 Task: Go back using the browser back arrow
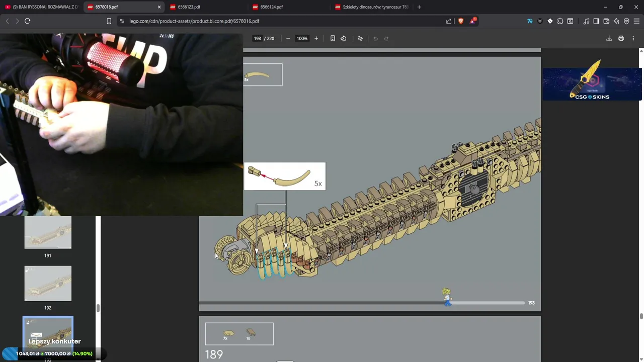tap(7, 21)
